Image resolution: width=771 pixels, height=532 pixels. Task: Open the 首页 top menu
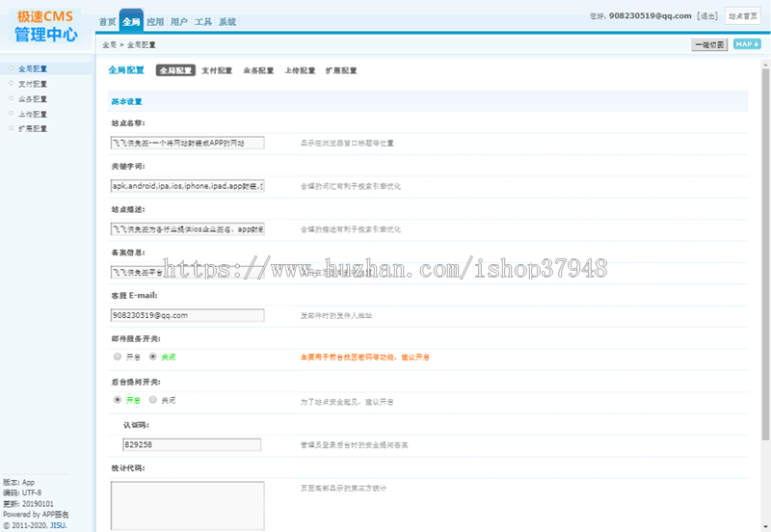tap(107, 21)
